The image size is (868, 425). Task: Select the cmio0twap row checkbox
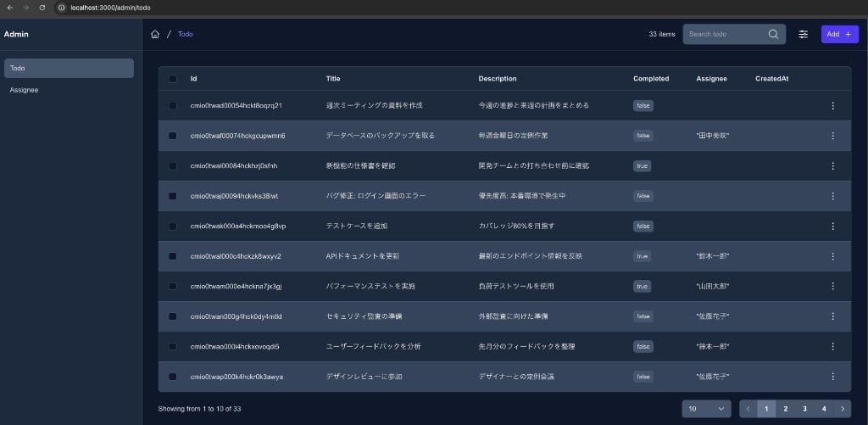(x=173, y=377)
